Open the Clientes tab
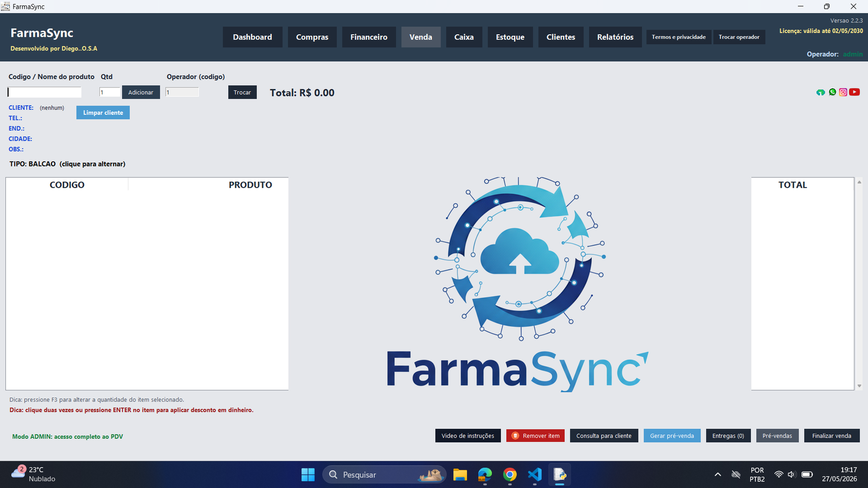The height and width of the screenshot is (488, 868). pyautogui.click(x=561, y=37)
